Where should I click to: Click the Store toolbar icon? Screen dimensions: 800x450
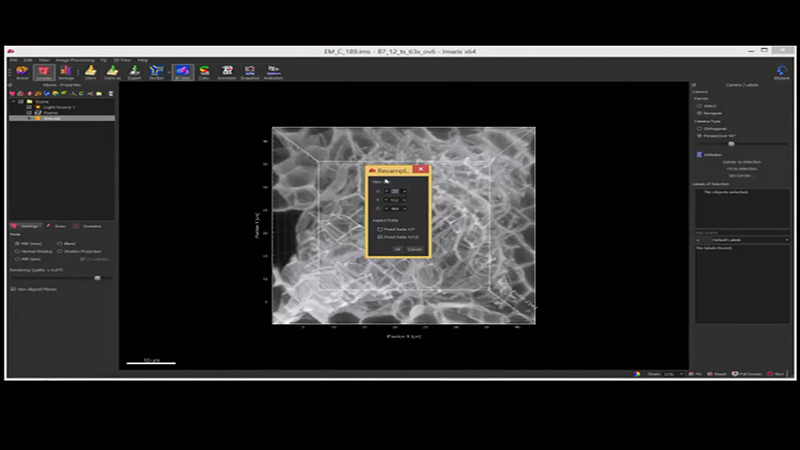[90, 72]
